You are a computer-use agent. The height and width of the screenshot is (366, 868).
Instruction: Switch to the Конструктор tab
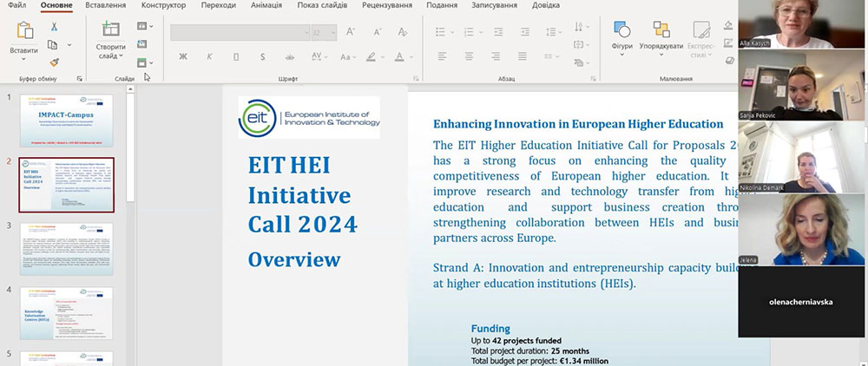(x=163, y=5)
